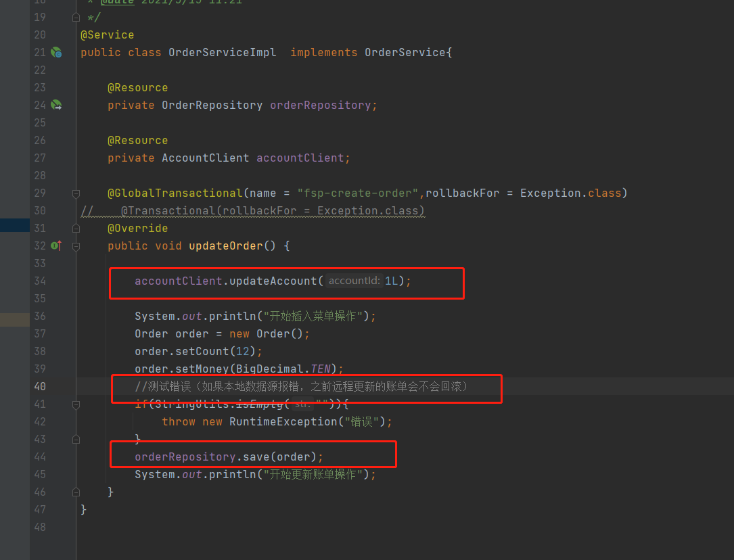Click the fold end marker at line 43

[76, 440]
